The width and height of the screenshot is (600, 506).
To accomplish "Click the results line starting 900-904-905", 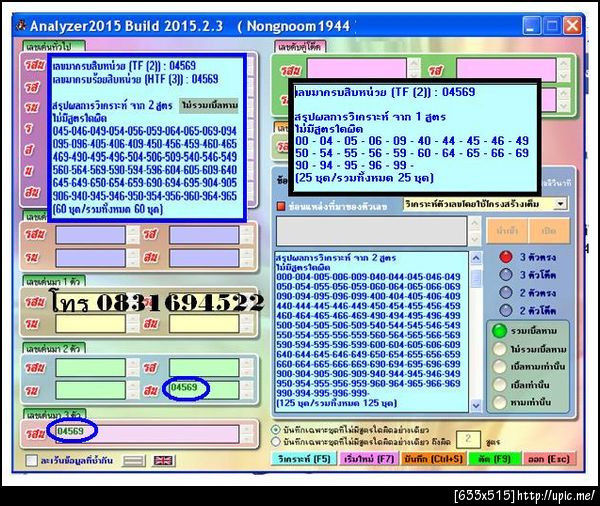I will (x=368, y=374).
